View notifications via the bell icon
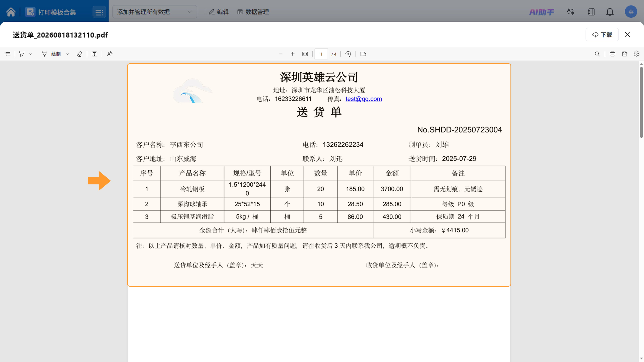Screen dimensions: 644x362 pyautogui.click(x=610, y=12)
